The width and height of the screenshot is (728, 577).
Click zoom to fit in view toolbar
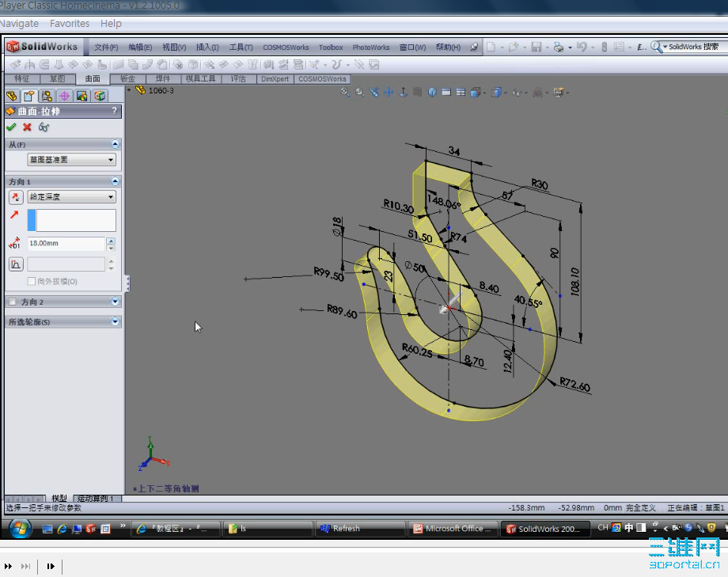click(x=345, y=92)
